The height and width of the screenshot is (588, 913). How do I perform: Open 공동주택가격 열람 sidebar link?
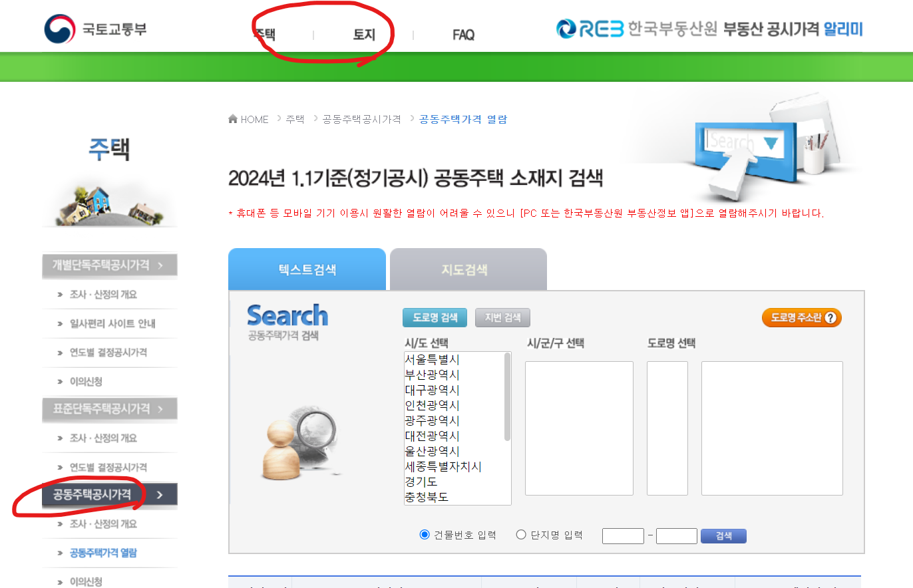[103, 553]
